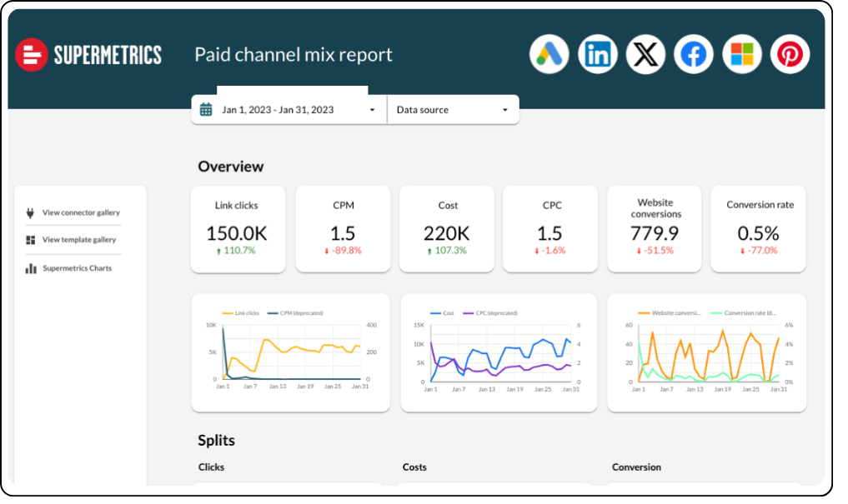This screenshot has width=848, height=504.
Task: Open View connector gallery link
Action: pyautogui.click(x=81, y=213)
